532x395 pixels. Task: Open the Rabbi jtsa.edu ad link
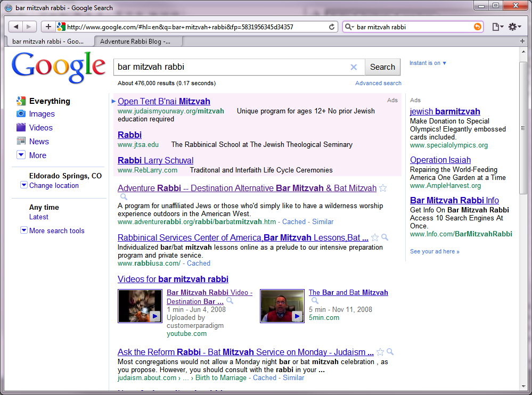point(129,135)
